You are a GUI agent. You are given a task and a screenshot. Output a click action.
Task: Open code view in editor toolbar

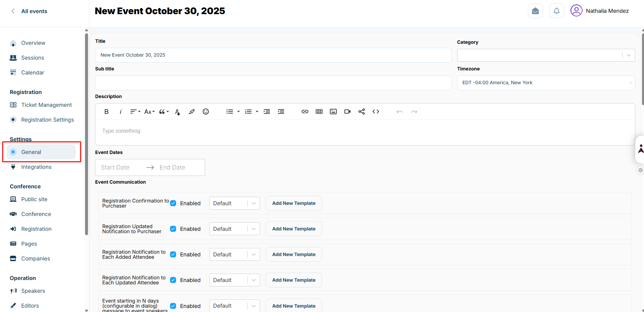(375, 112)
